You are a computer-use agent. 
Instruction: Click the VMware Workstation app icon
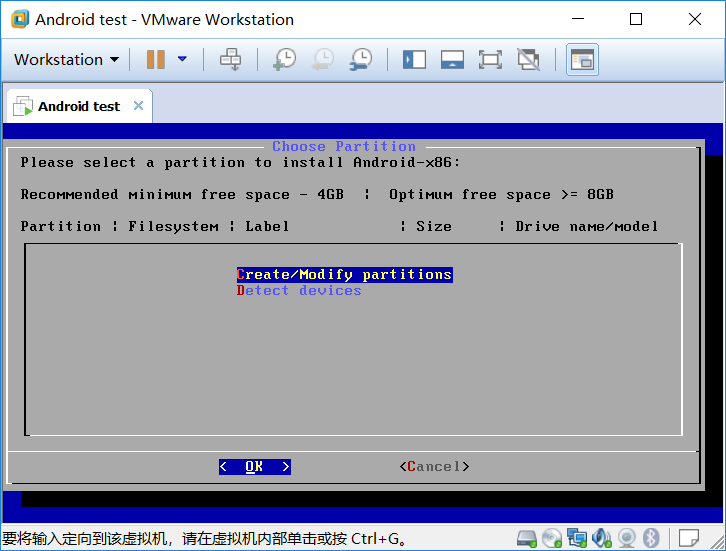20,19
